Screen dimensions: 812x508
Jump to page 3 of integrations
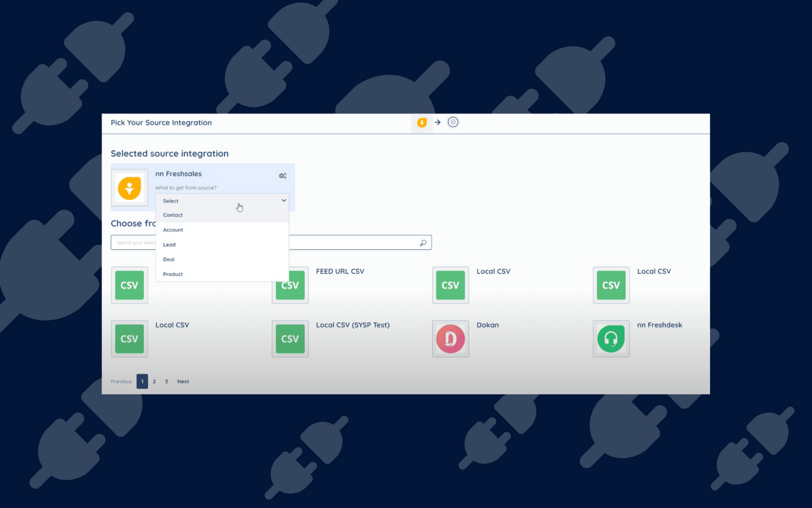coord(167,381)
